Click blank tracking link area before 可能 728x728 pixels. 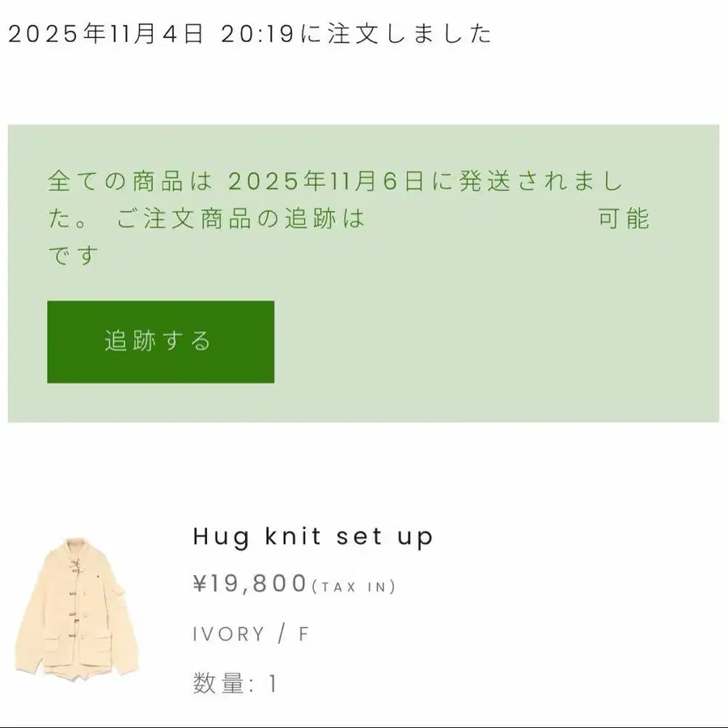[x=481, y=218]
